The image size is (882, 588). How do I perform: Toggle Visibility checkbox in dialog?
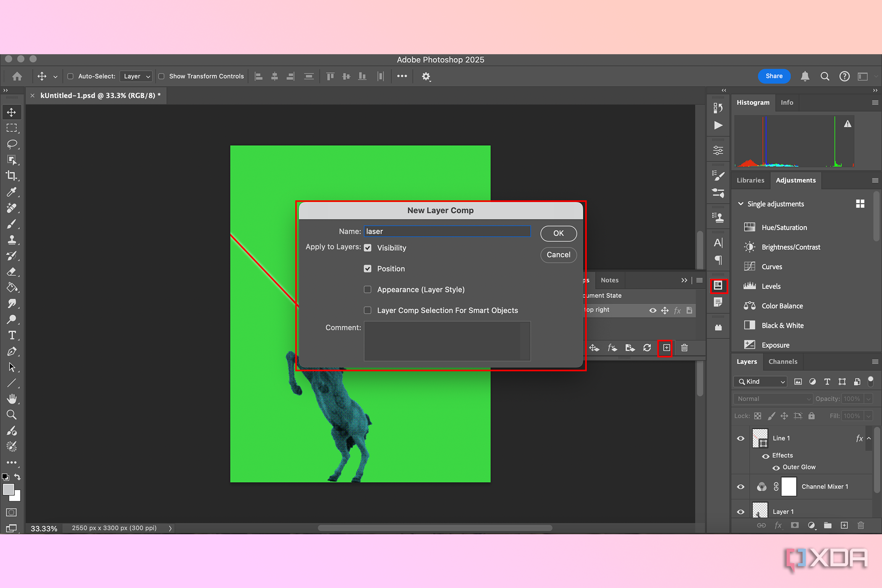pyautogui.click(x=367, y=248)
